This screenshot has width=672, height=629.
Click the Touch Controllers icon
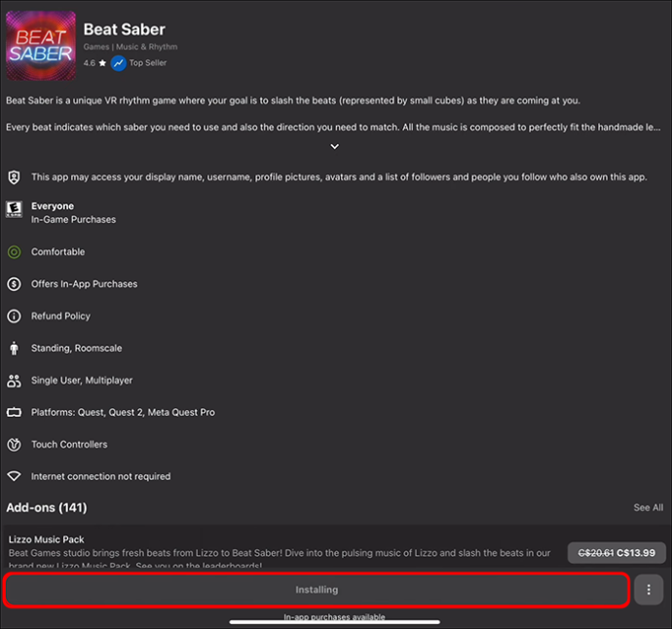tap(15, 444)
